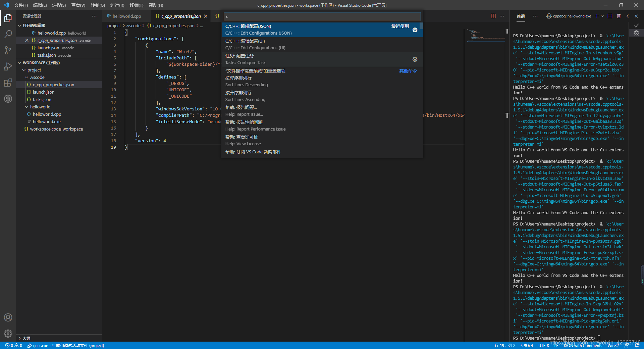Create a new terminal with plus icon
The image size is (644, 349).
pyautogui.click(x=597, y=16)
